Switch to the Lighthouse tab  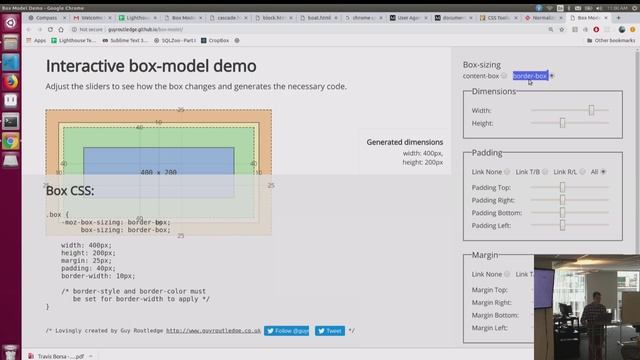(137, 18)
